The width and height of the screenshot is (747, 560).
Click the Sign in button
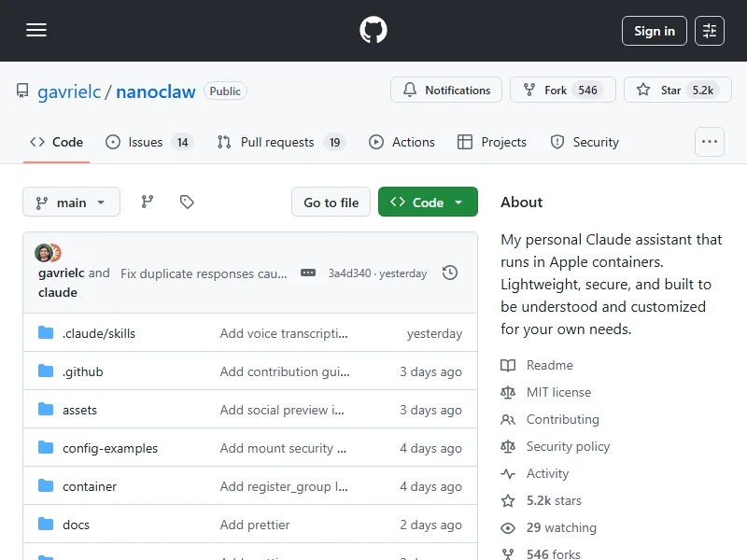click(654, 31)
